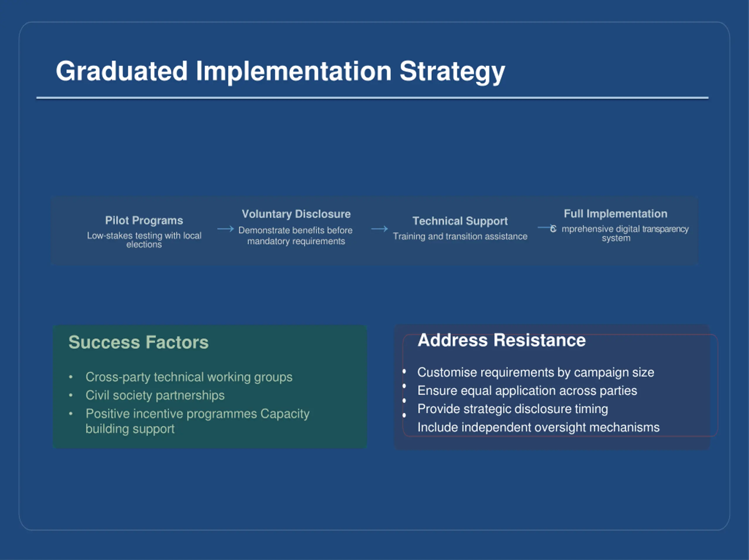Select the 'Graduated Implementation Strategy' slide title

point(280,71)
